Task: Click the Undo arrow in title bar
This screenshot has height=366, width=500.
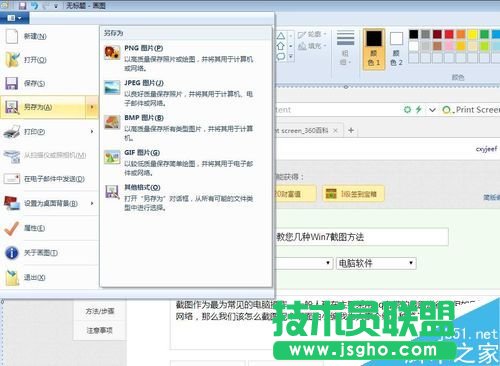Action: click(34, 6)
